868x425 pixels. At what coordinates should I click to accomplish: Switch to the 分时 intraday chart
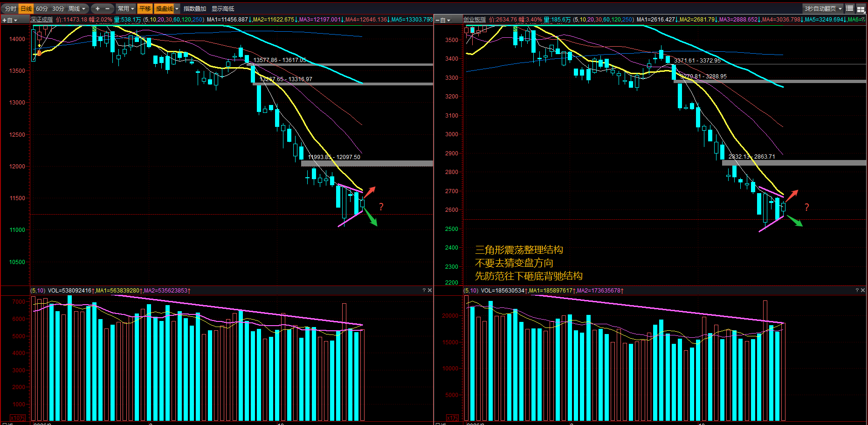click(x=10, y=8)
